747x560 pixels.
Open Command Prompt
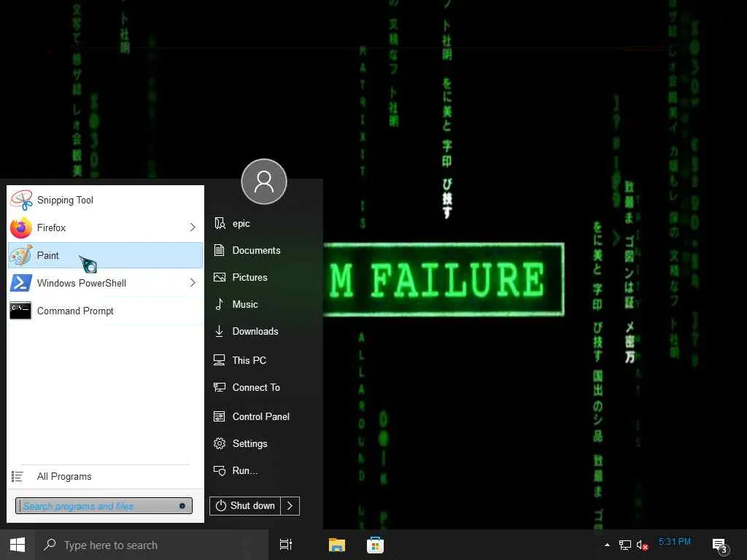[x=105, y=311]
